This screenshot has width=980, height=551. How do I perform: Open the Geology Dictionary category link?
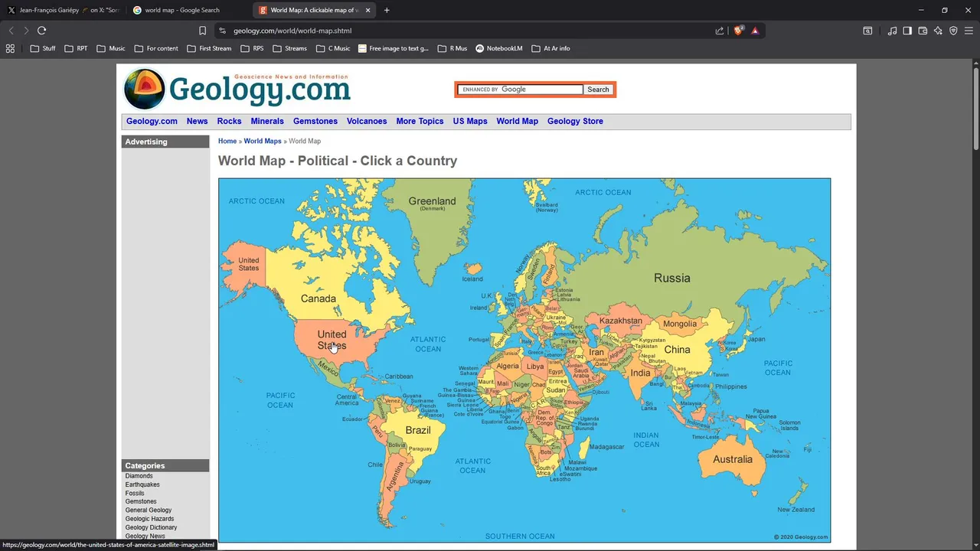[152, 527]
